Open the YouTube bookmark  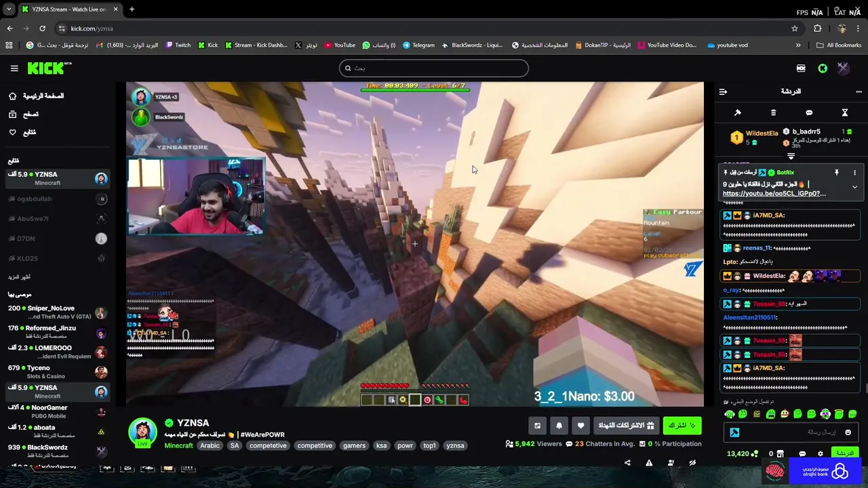[340, 45]
